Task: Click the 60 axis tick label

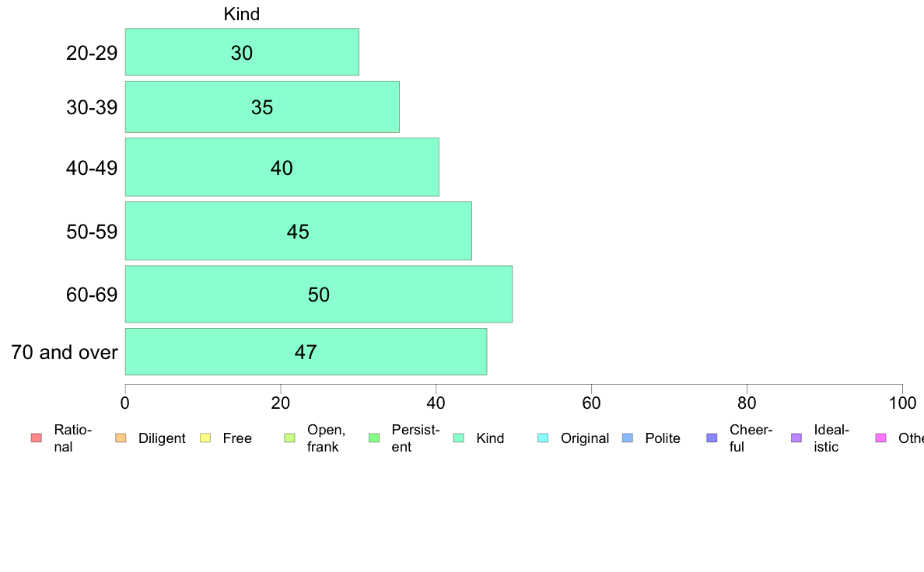Action: 591,403
